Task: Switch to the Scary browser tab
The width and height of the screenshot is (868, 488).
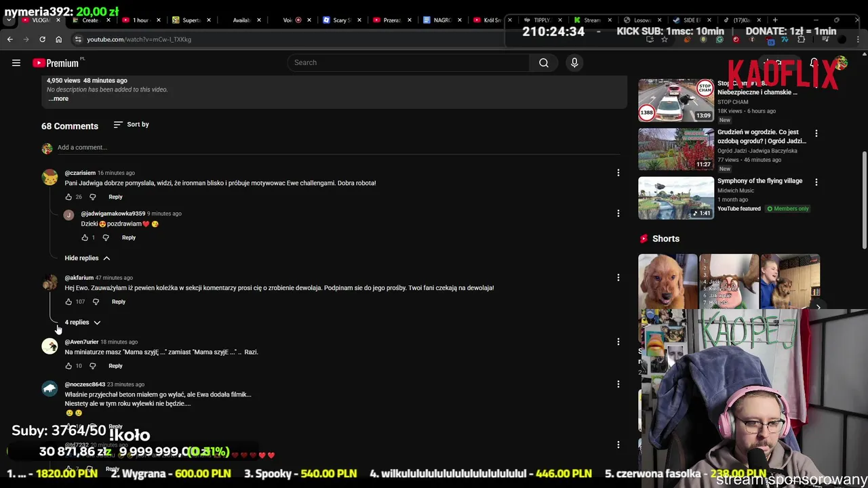Action: pos(341,20)
